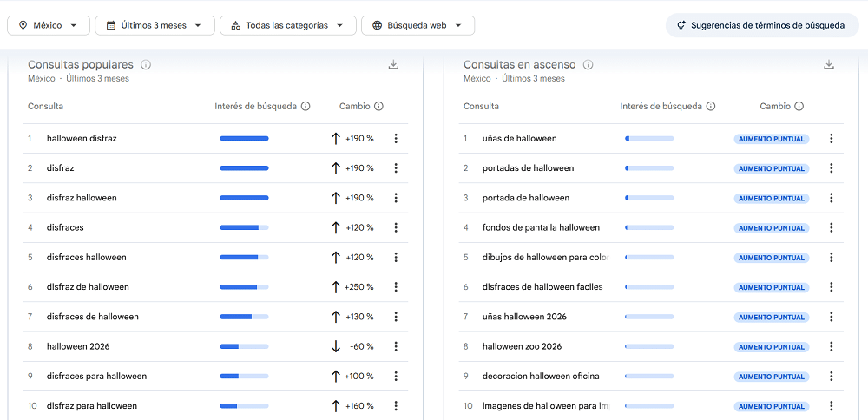Open options menu for disfraces de halloween faciles

[x=831, y=286]
